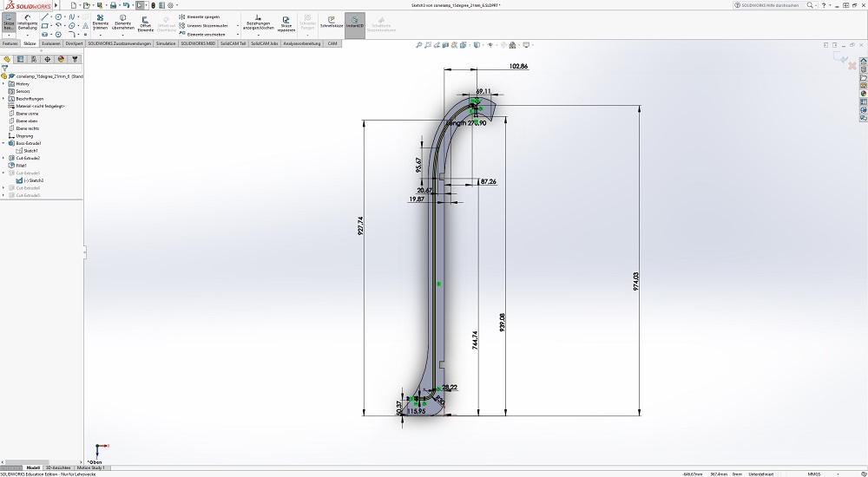Select the Line sketch tool
This screenshot has height=477, width=868.
[x=45, y=17]
